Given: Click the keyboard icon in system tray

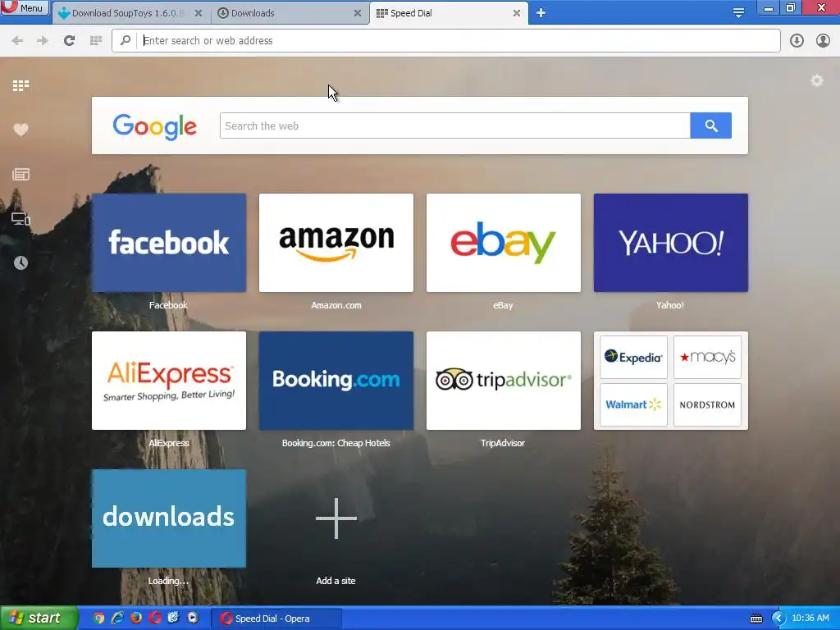Looking at the screenshot, I should [x=756, y=619].
